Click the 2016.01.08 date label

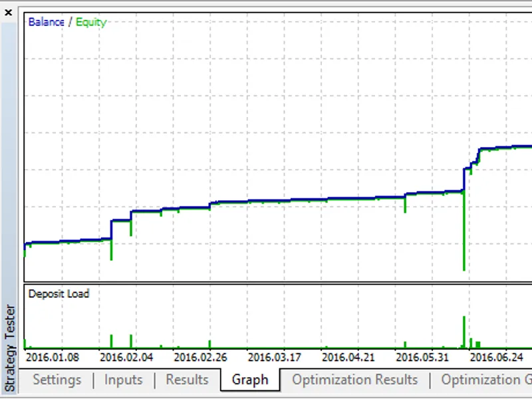(x=53, y=357)
